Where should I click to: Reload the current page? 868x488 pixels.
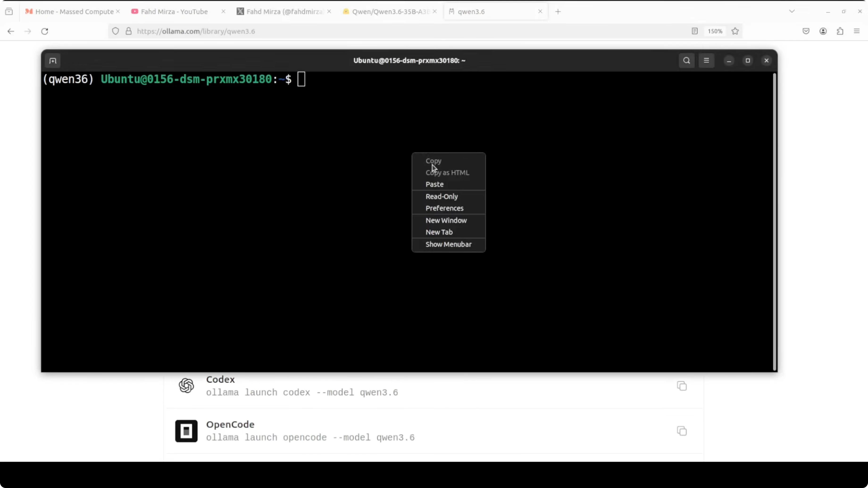click(45, 31)
